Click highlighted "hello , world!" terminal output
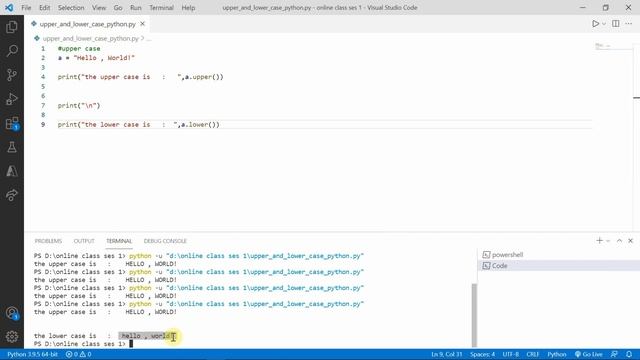The height and width of the screenshot is (360, 640). pos(147,336)
